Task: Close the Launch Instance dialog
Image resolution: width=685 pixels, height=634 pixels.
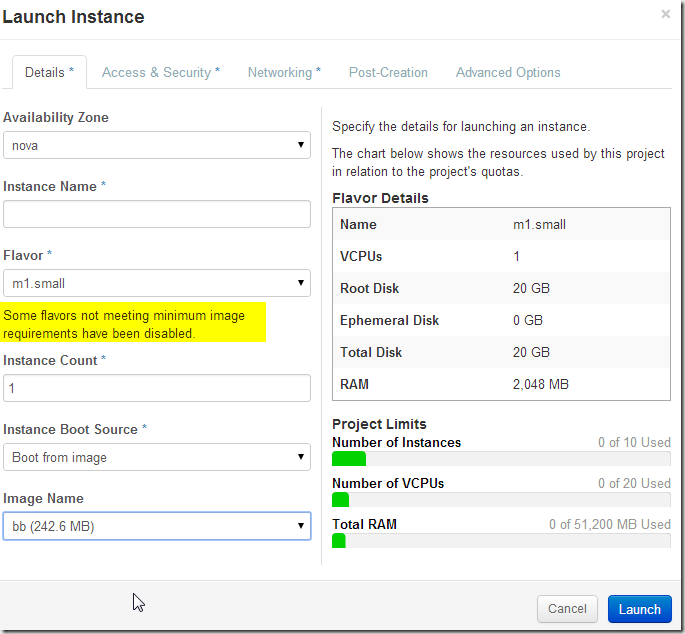Action: click(x=665, y=14)
